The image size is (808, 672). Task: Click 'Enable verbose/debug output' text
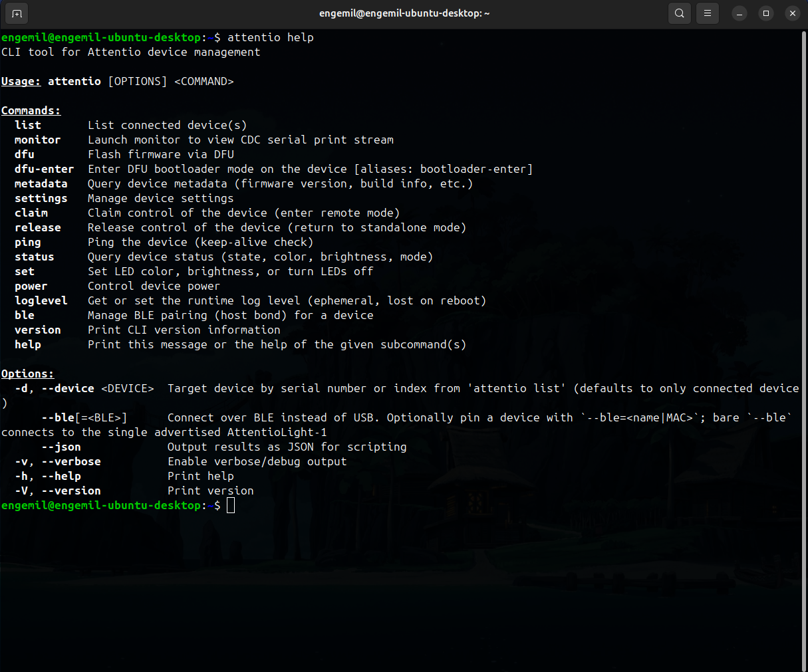(257, 462)
